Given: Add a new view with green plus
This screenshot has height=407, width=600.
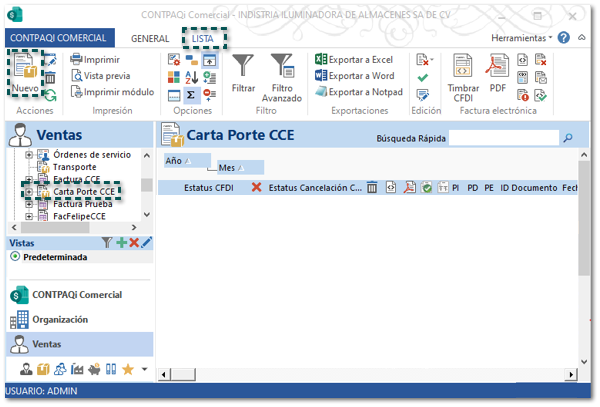Looking at the screenshot, I should [121, 242].
